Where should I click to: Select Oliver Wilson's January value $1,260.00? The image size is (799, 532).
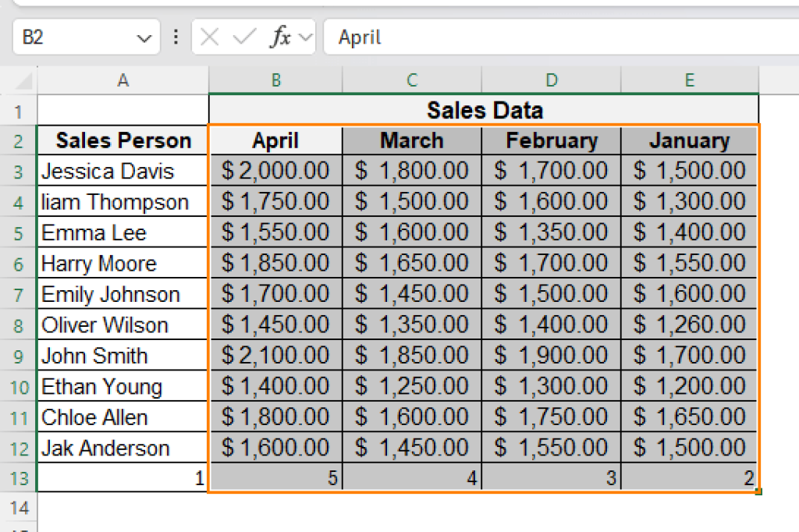point(689,325)
